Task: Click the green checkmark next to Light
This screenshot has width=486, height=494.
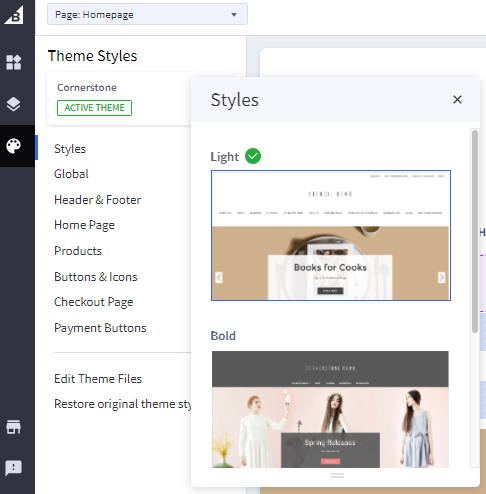Action: tap(253, 156)
